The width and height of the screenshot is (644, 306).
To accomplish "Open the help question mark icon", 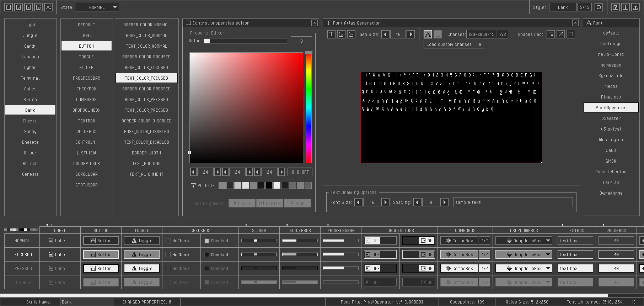I will pyautogui.click(x=616, y=7).
